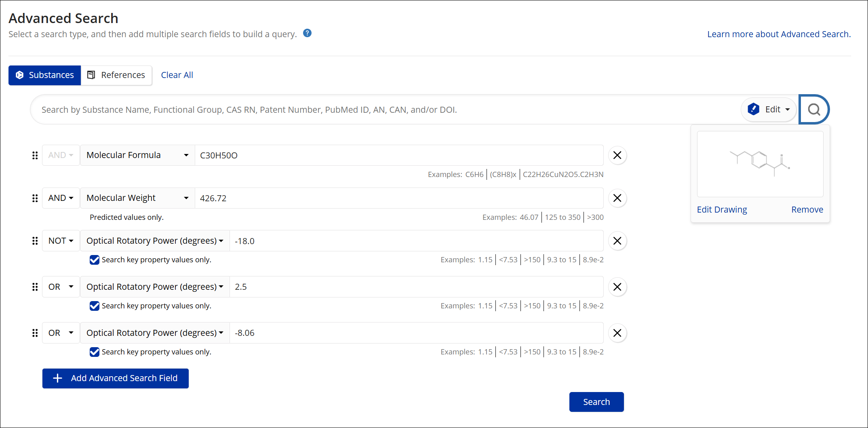Switch to the Substances search type
Viewport: 868px width, 428px height.
[45, 75]
